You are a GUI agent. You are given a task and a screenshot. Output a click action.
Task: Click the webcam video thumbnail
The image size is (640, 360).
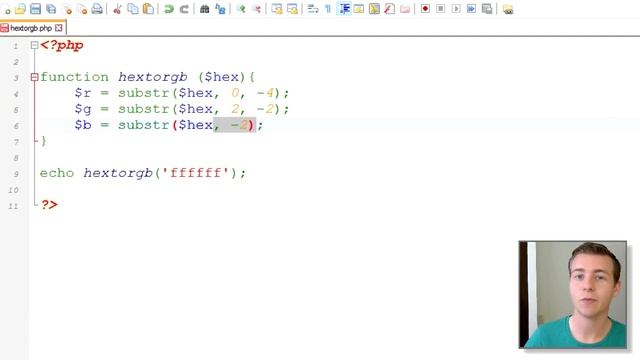tap(573, 294)
